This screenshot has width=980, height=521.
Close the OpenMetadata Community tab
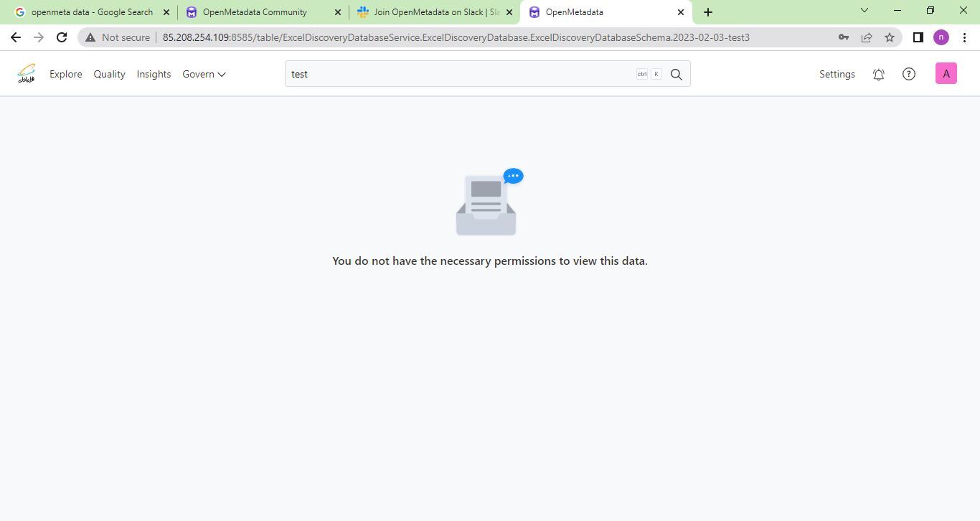pyautogui.click(x=338, y=12)
